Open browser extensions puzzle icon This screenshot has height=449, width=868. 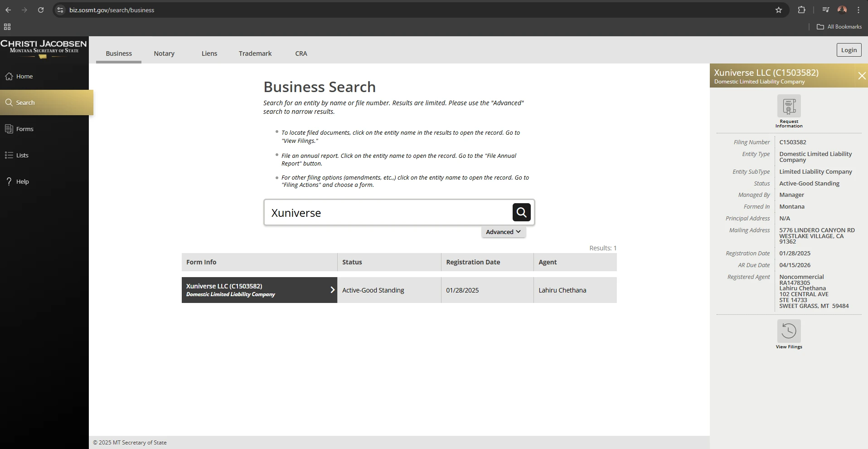coord(801,10)
